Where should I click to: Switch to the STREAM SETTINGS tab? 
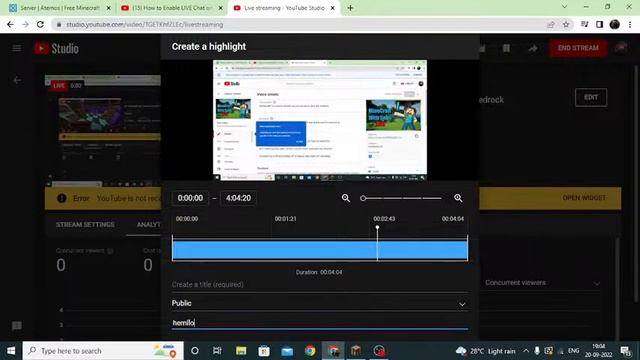85,224
